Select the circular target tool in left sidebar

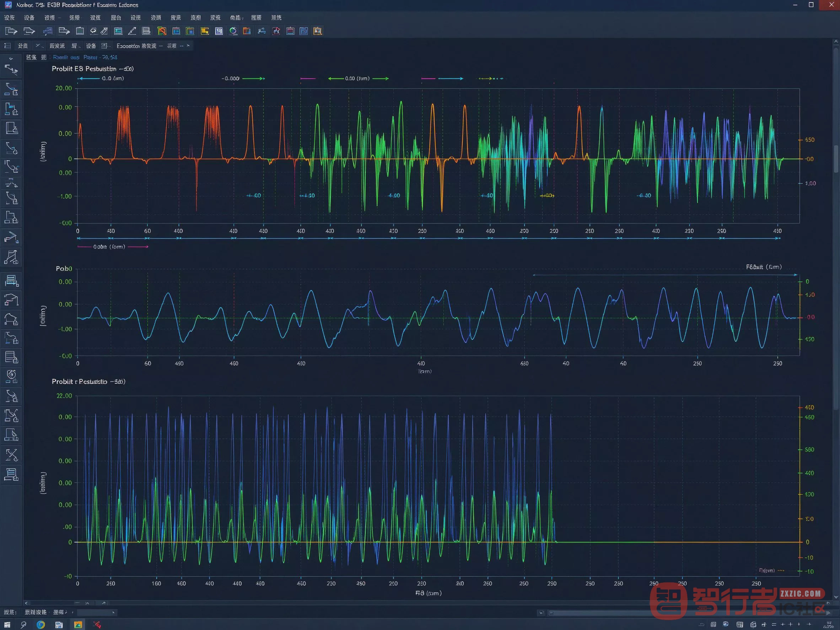click(11, 376)
